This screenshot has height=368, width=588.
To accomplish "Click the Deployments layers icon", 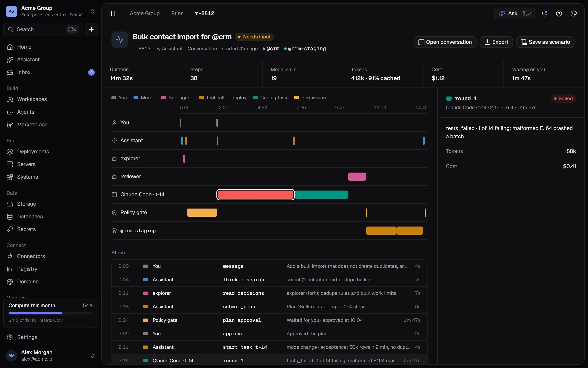I will pyautogui.click(x=10, y=152).
